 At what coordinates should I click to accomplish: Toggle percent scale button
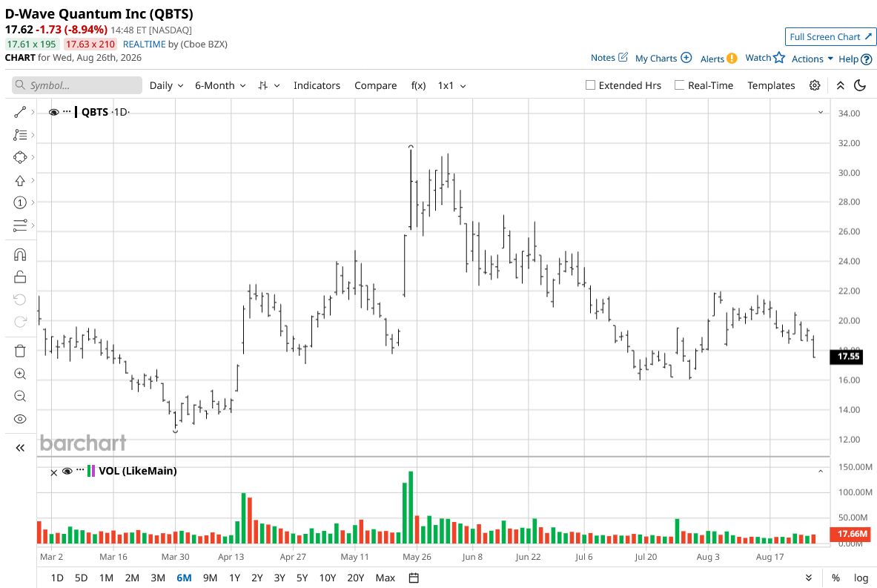click(835, 578)
